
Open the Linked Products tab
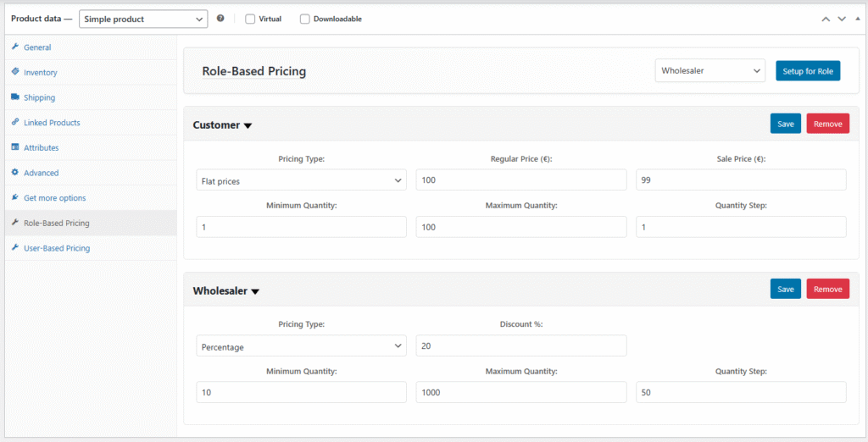pyautogui.click(x=91, y=122)
